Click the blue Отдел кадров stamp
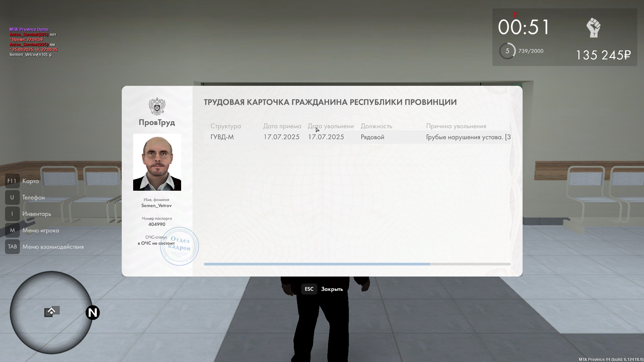Viewport: 644px width, 362px height. [180, 246]
